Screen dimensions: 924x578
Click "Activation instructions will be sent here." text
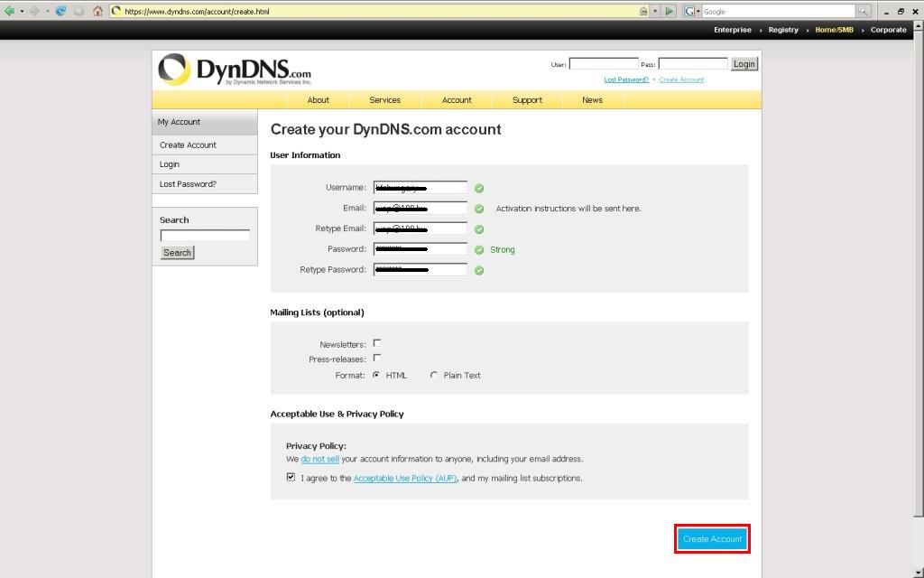tap(568, 209)
